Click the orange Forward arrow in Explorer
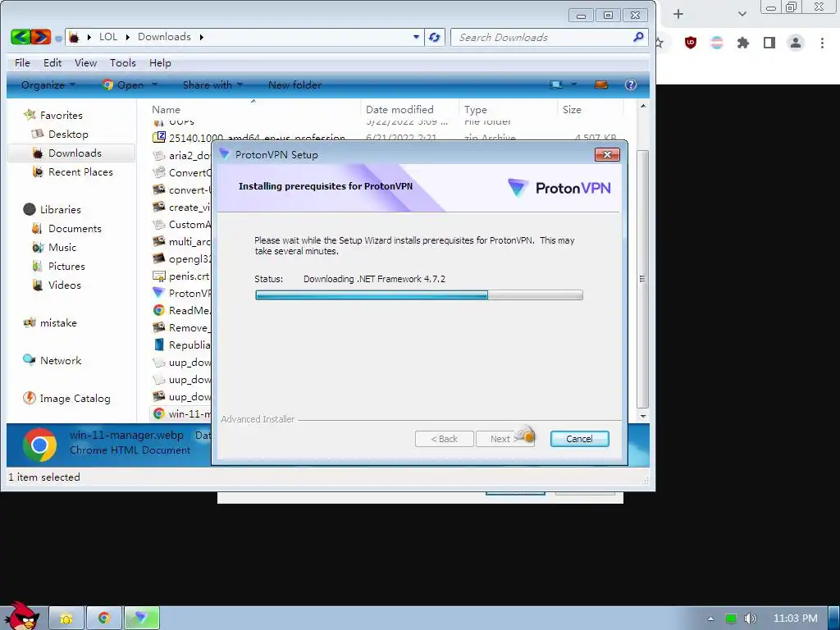This screenshot has width=840, height=630. (x=41, y=36)
